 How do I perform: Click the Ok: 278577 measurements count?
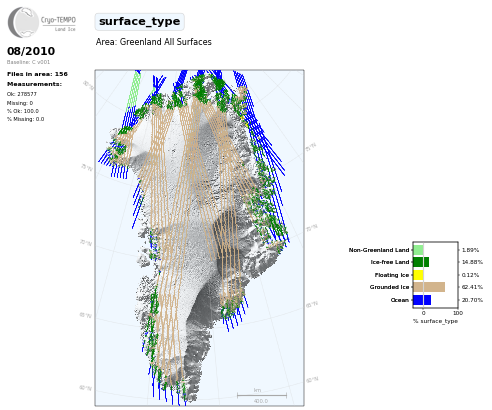(x=22, y=94)
